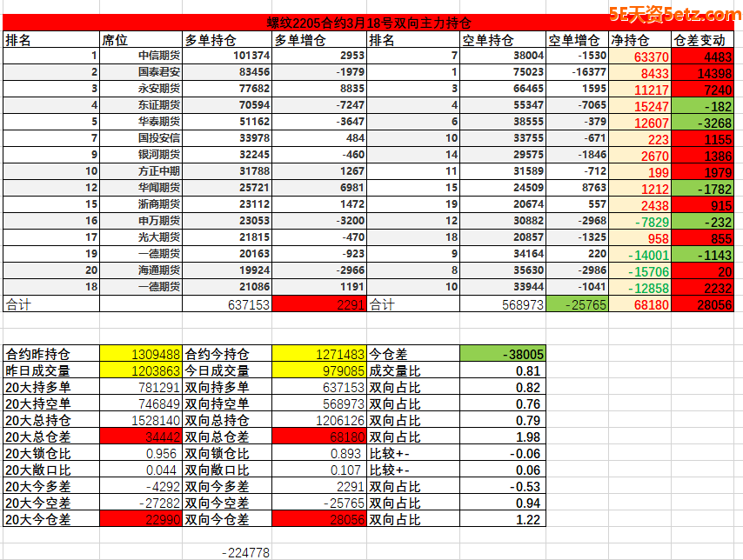Select the 20大锁仓比 label cell
743x560 pixels.
(x=50, y=454)
